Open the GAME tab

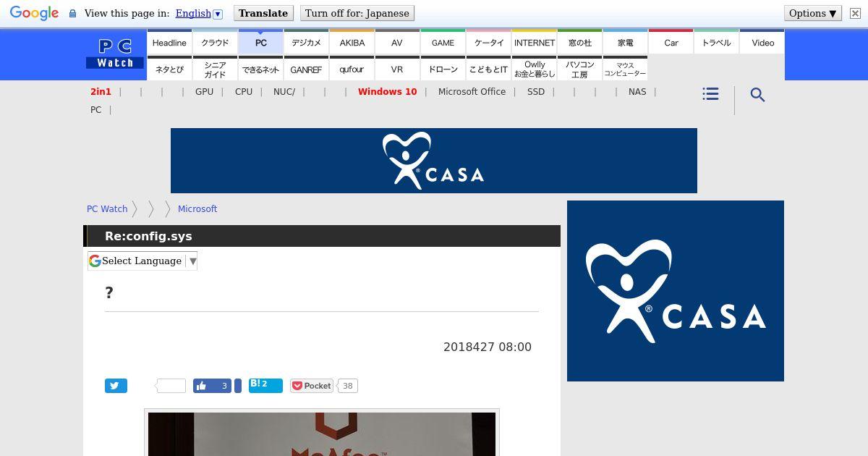(443, 43)
